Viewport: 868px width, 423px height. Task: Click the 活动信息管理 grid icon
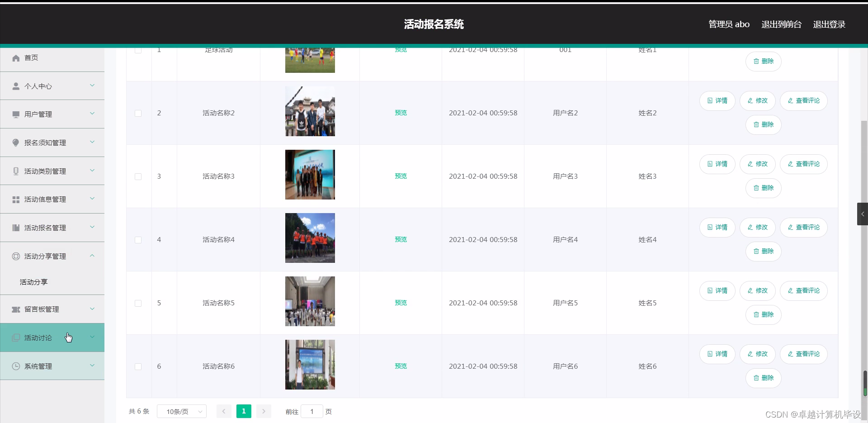(16, 199)
